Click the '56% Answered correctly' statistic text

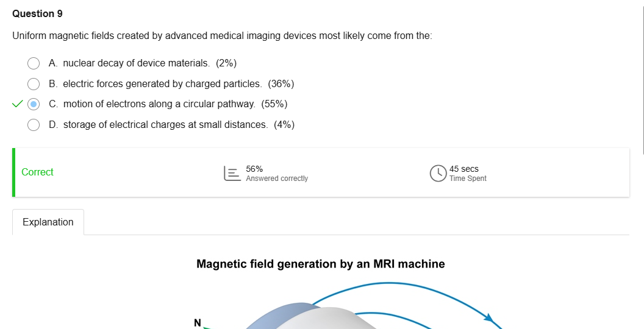[x=277, y=174]
